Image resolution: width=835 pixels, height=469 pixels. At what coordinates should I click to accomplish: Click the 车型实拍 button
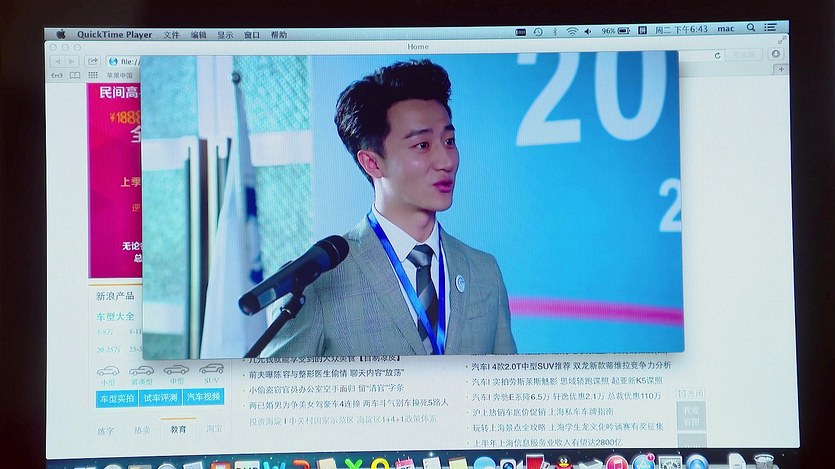point(116,398)
